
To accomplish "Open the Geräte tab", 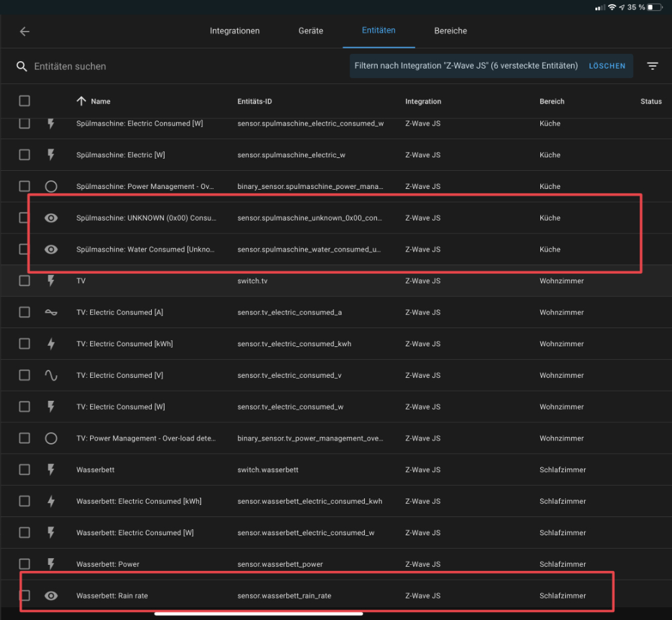I will click(310, 31).
